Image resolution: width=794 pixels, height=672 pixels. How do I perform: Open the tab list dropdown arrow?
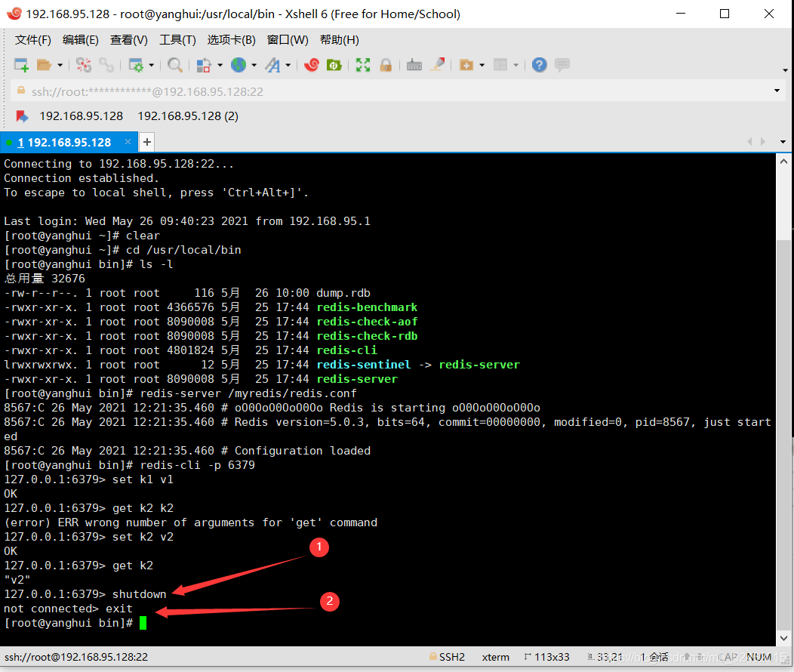click(783, 142)
